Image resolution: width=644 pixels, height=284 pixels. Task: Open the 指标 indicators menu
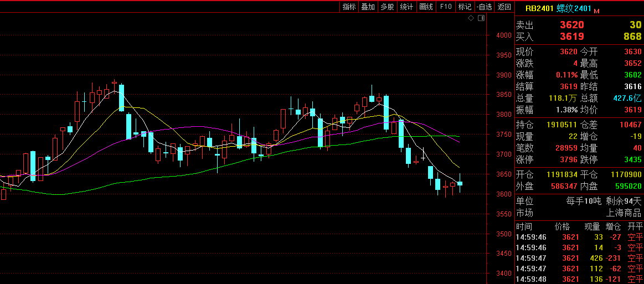[x=349, y=7]
